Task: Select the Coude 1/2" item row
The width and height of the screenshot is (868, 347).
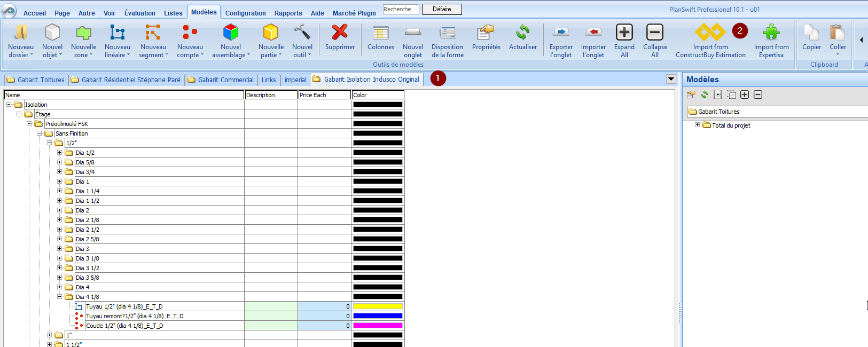Action: [x=124, y=326]
